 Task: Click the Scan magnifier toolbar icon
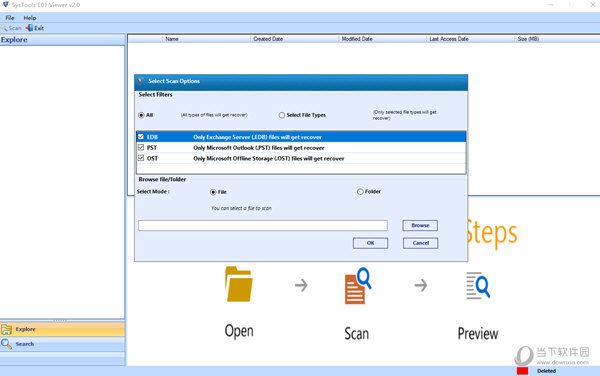[x=4, y=28]
